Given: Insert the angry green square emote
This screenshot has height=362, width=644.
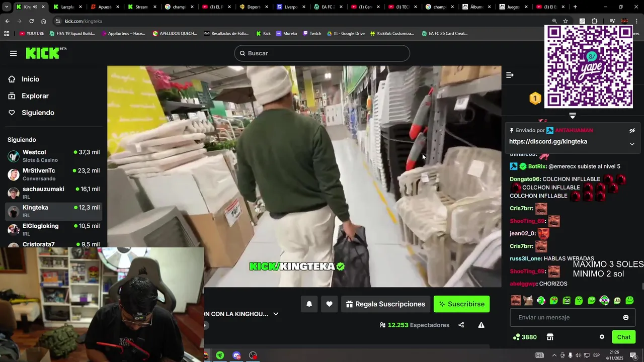Looking at the screenshot, I should (x=567, y=301).
